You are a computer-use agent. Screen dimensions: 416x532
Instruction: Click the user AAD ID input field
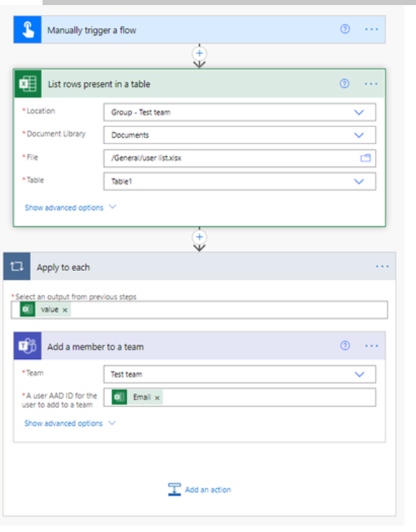(x=239, y=397)
